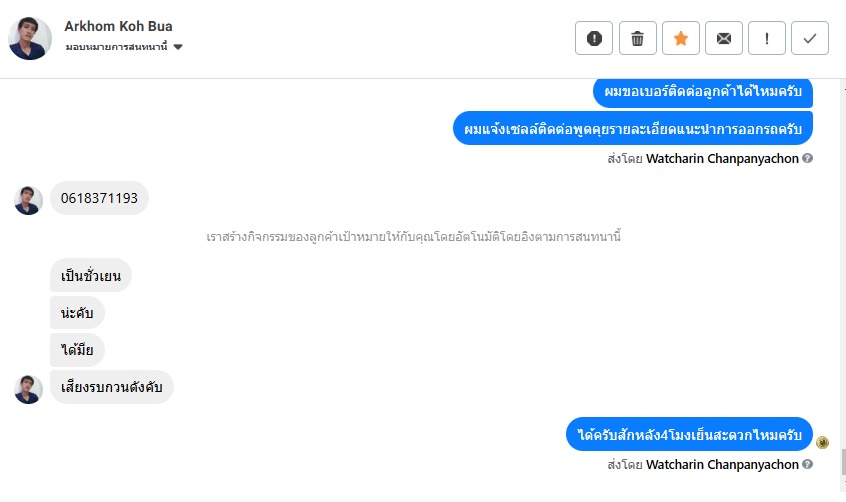
Task: Click Arkhom Koh Bua's header profile picture
Action: (x=30, y=38)
